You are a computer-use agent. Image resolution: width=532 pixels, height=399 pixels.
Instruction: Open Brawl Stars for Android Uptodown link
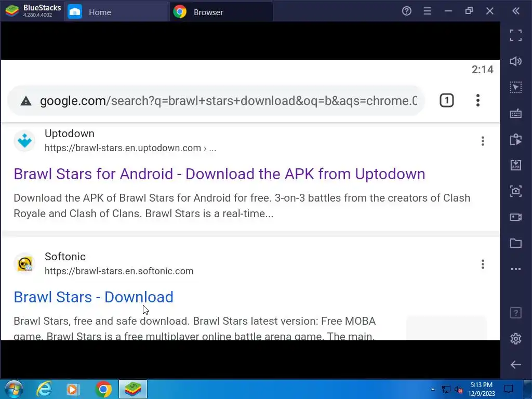pyautogui.click(x=219, y=174)
